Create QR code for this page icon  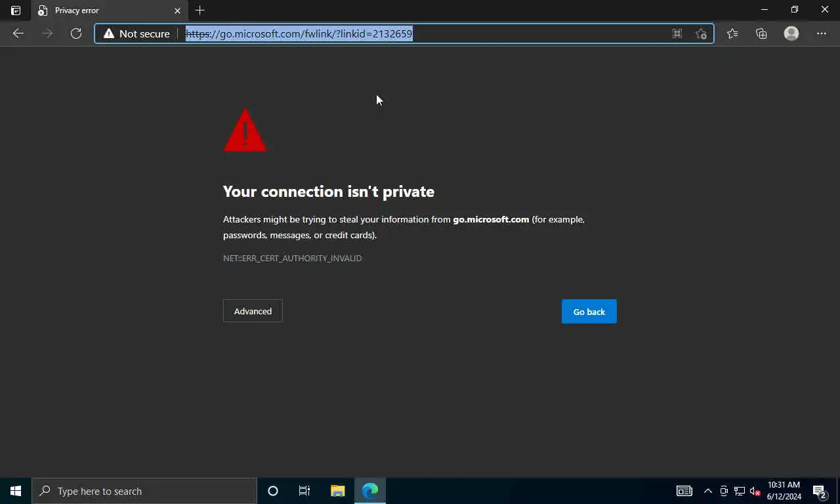(x=677, y=33)
